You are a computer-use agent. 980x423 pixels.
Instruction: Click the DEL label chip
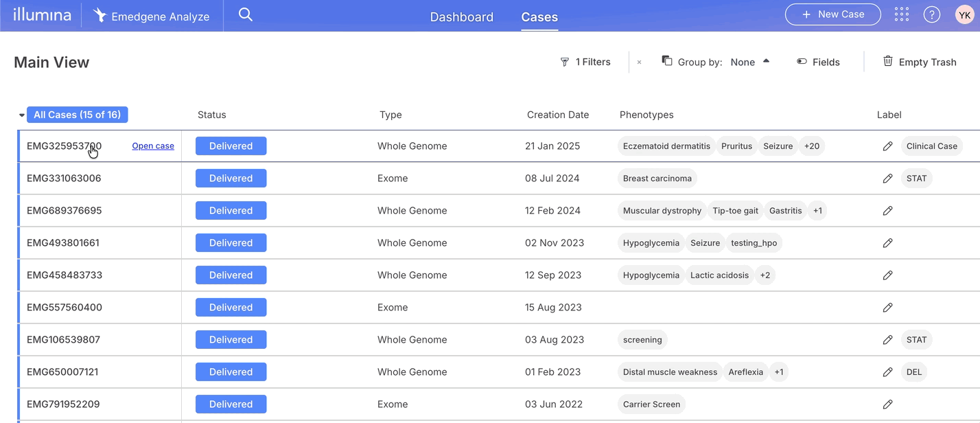click(914, 372)
